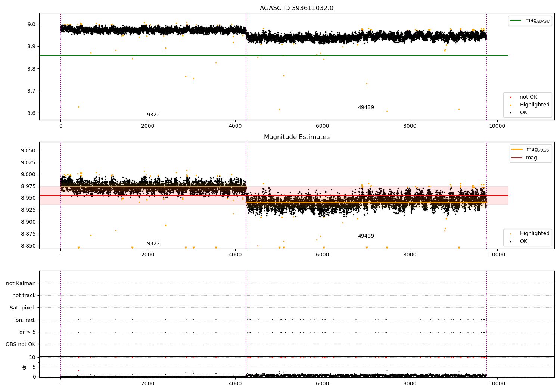Click observation label 9322 in top plot
560x392 pixels.
[153, 115]
